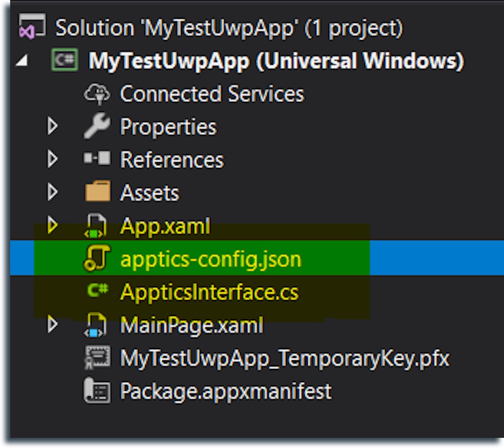Click the C# project icon for MyTestUwpApp
This screenshot has width=504, height=448.
(x=64, y=61)
